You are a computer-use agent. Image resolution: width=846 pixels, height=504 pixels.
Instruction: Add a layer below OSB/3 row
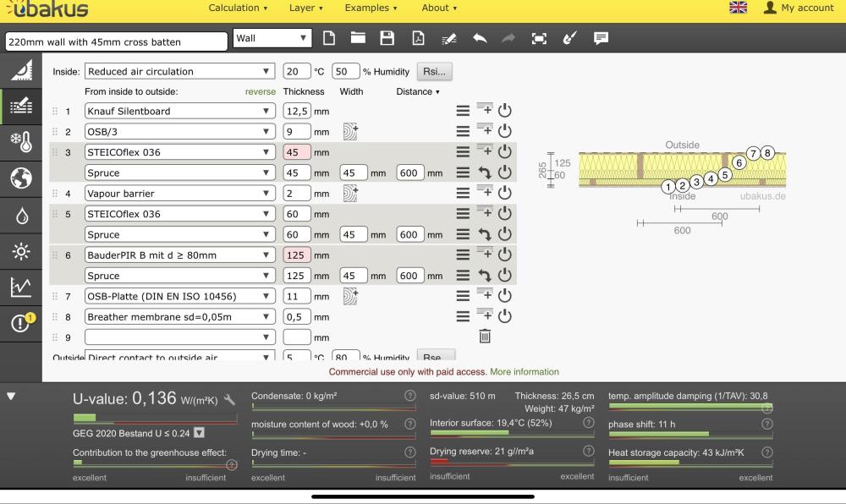(x=485, y=130)
